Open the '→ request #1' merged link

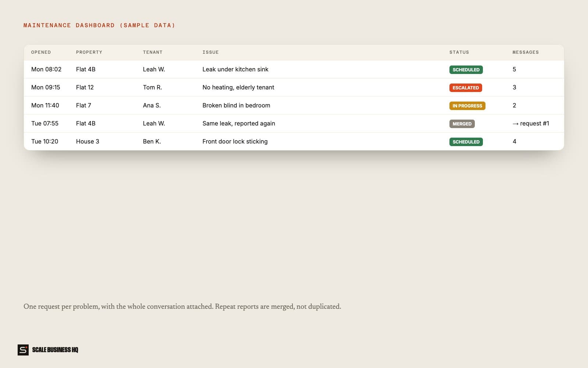point(531,124)
